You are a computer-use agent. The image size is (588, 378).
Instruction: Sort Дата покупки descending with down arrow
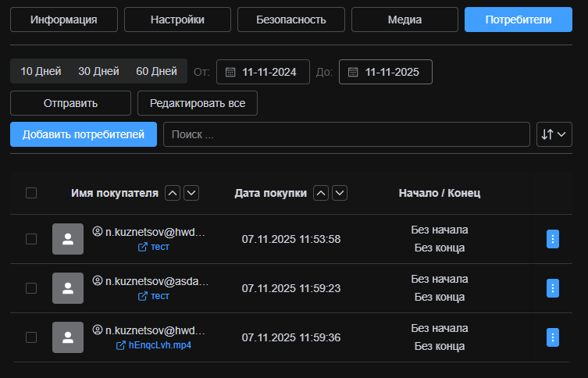340,193
